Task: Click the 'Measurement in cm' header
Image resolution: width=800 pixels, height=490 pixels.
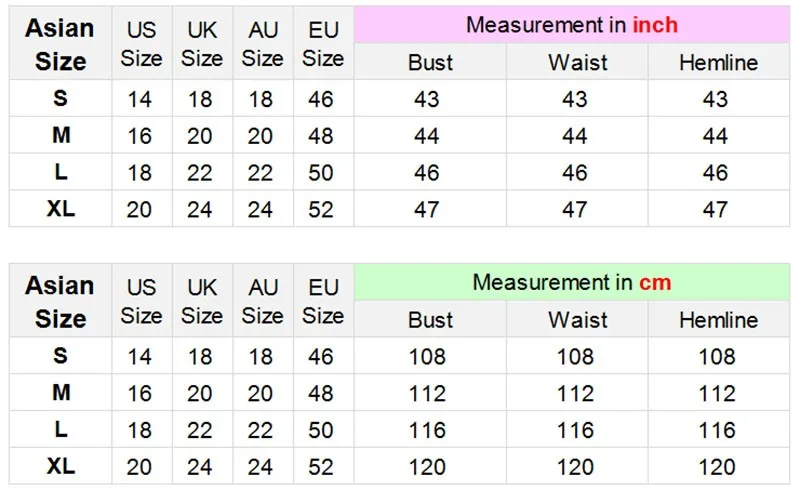Action: pos(571,283)
